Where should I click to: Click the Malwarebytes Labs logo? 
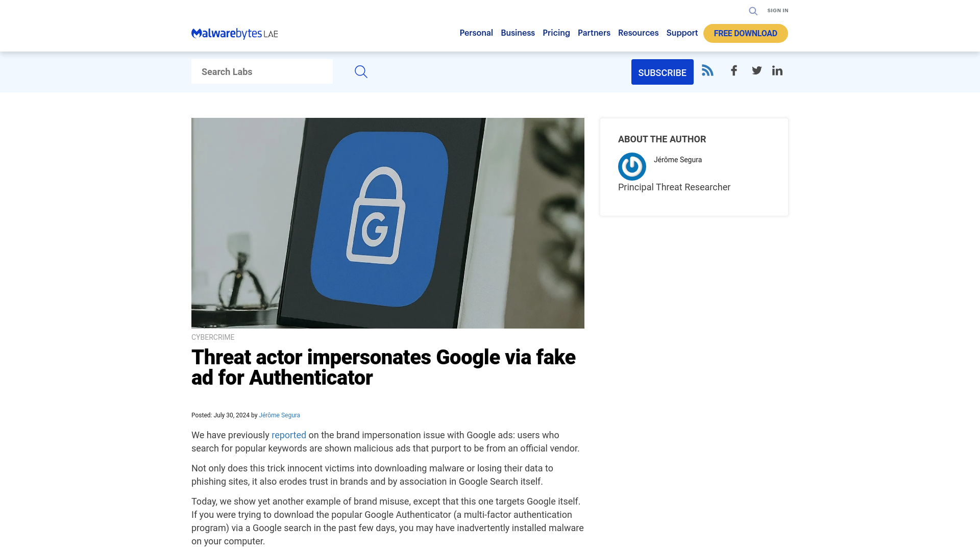point(234,34)
